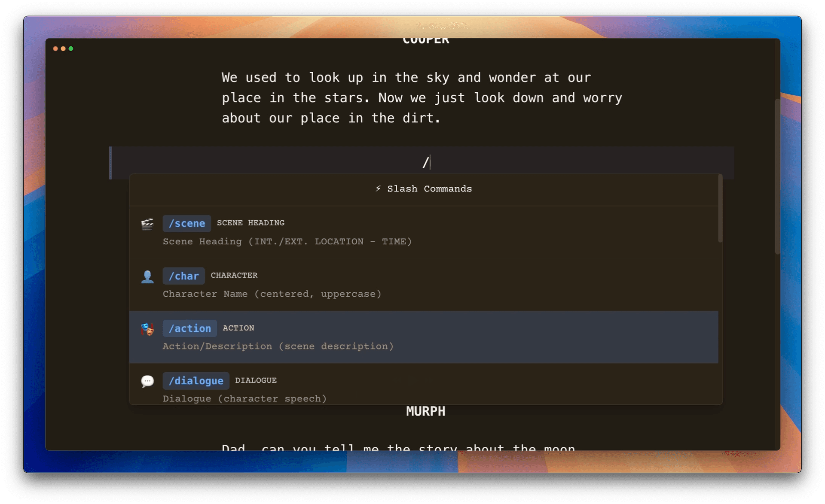Click the MURPH character name heading
This screenshot has width=825, height=504.
[x=425, y=411]
